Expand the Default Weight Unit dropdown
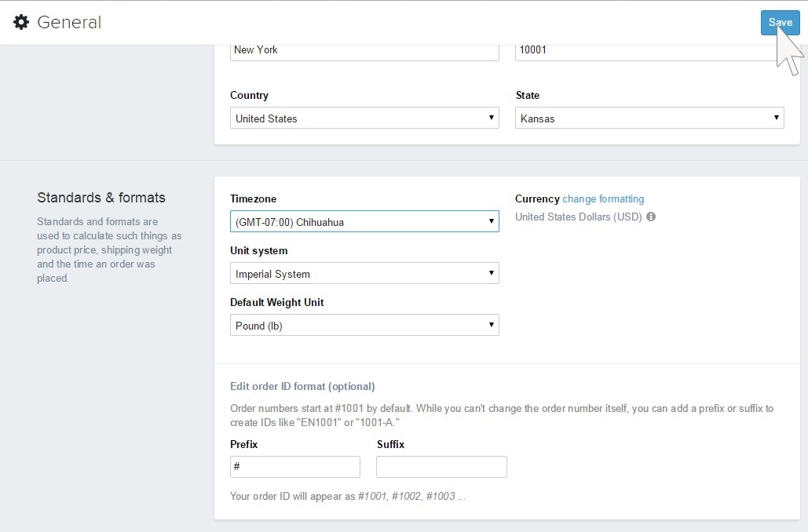 tap(364, 325)
